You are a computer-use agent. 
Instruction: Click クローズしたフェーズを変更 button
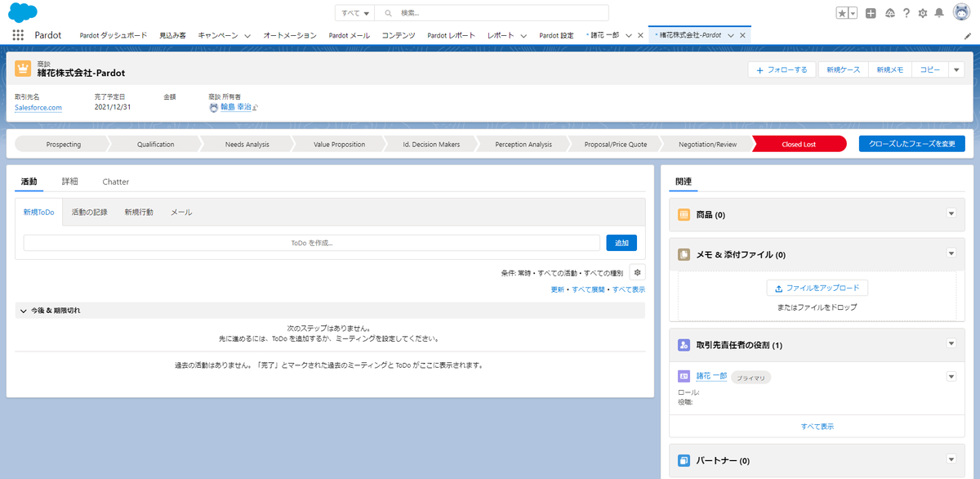coord(911,144)
